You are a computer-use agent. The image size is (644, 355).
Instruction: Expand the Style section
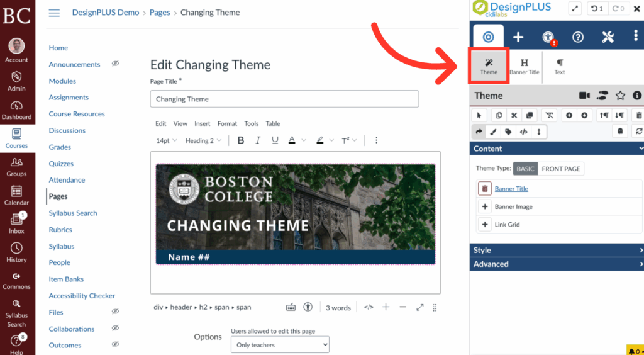click(x=557, y=250)
